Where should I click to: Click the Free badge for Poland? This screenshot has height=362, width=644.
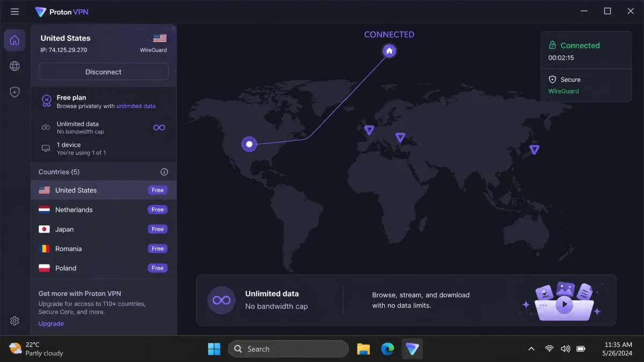coord(158,268)
